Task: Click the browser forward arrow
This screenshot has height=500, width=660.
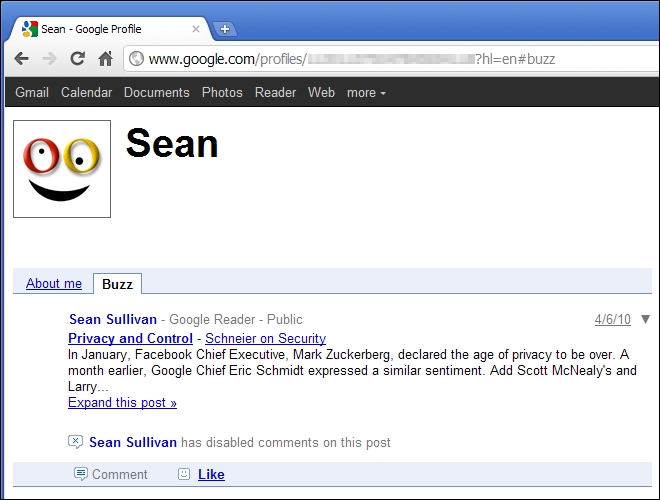Action: pos(50,59)
